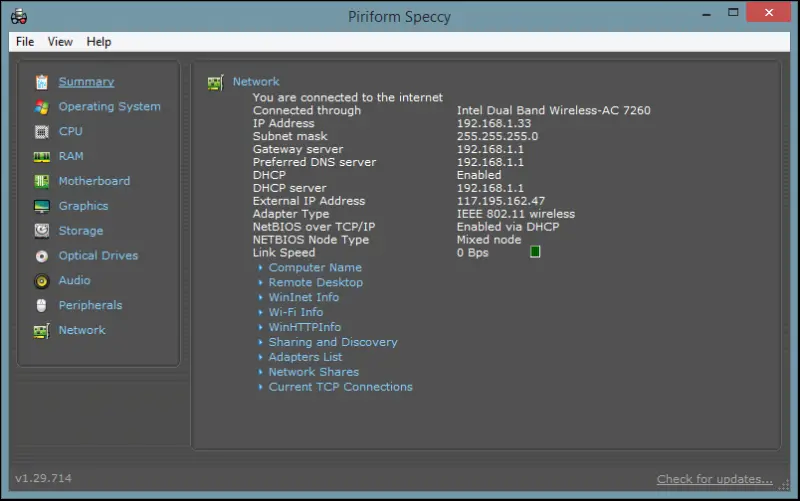This screenshot has width=800, height=501.
Task: Expand the Sharing and Discovery arrow
Action: click(260, 342)
